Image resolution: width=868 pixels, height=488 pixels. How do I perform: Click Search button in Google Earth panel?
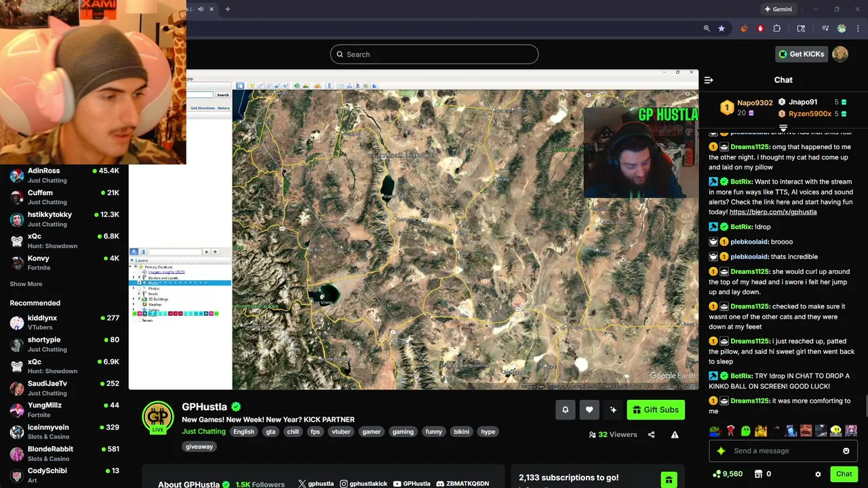(222, 95)
